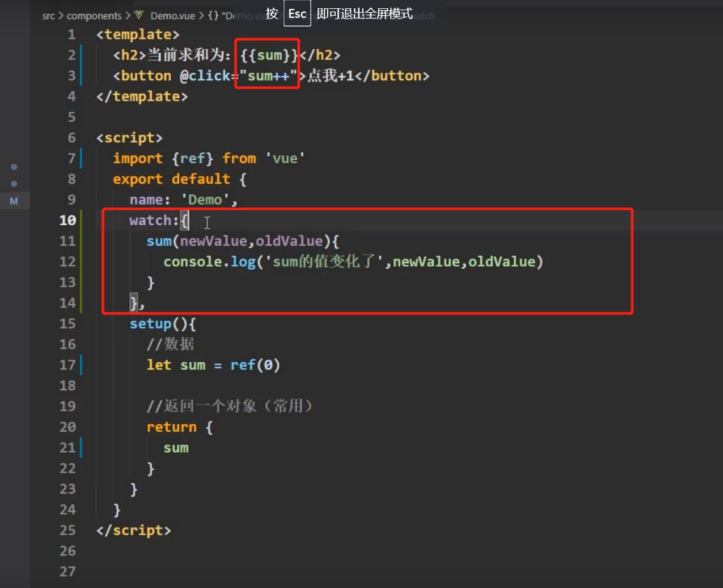Click the 'sum的值变化了' string
Screen dimensions: 723x588
(x=325, y=262)
